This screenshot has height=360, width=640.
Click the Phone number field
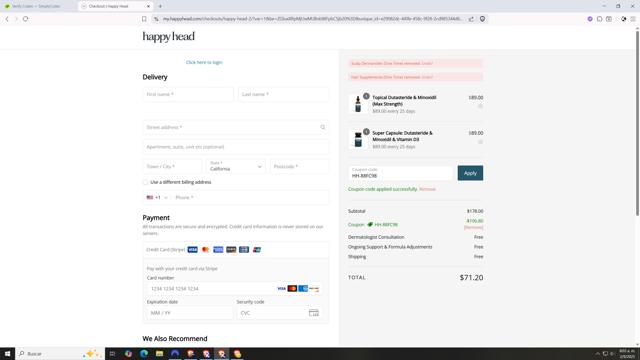click(250, 198)
